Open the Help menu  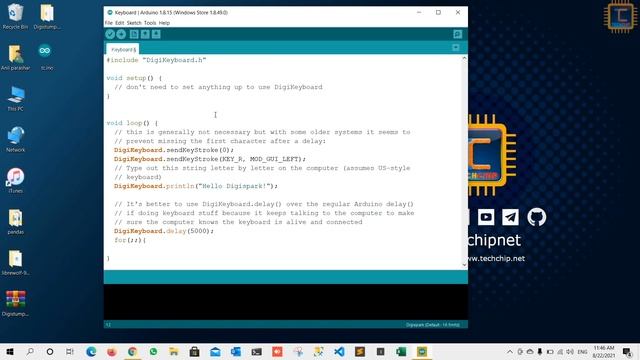pyautogui.click(x=164, y=23)
